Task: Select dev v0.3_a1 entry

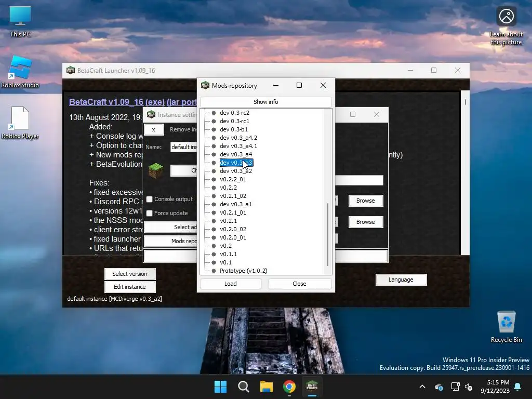Action: [236, 204]
